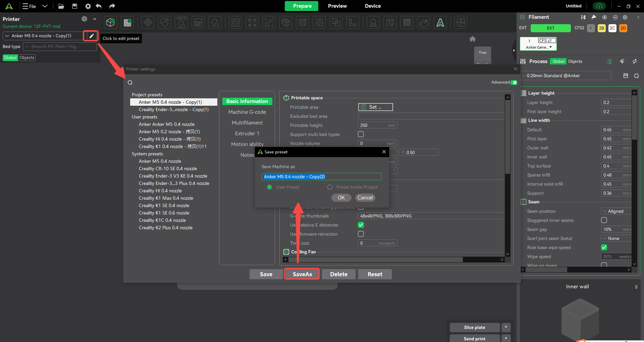Click the Redo arrow in top bar

[x=112, y=6]
